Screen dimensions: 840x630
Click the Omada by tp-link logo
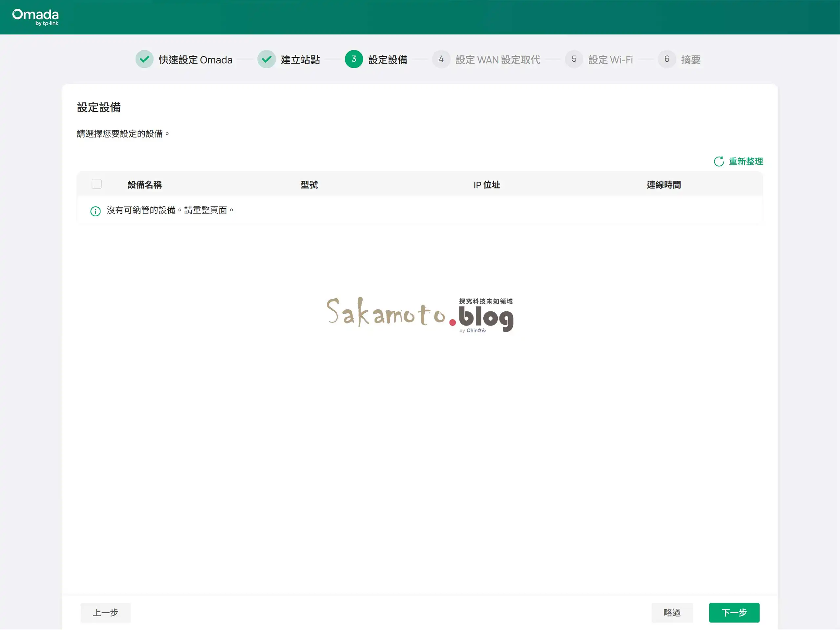(35, 17)
